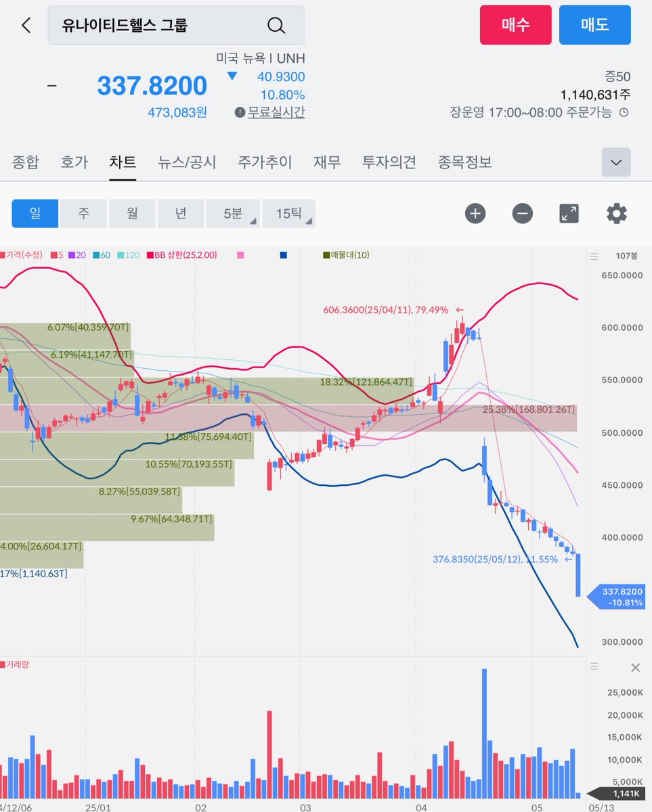The width and height of the screenshot is (652, 812).
Task: Expand chart to fullscreen icon
Action: (x=569, y=214)
